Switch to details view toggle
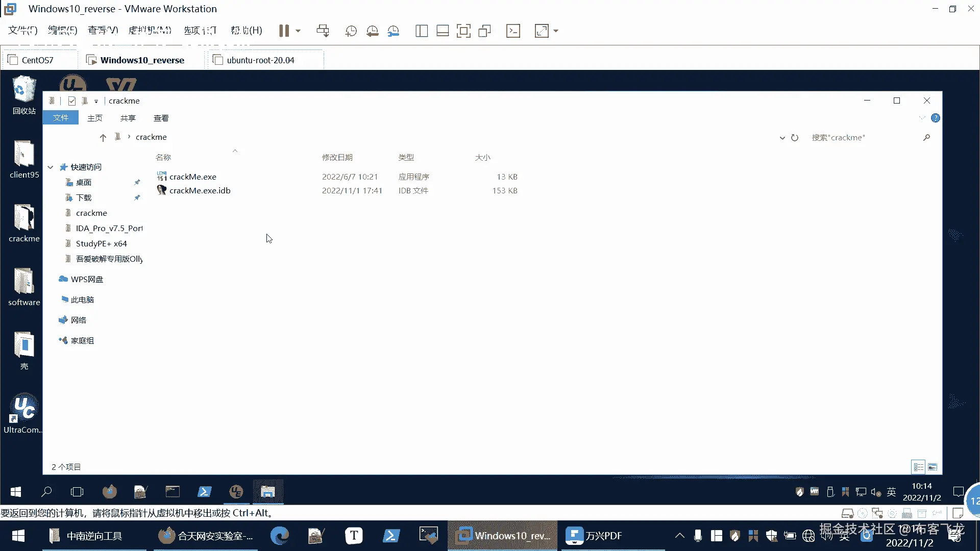 tap(918, 467)
